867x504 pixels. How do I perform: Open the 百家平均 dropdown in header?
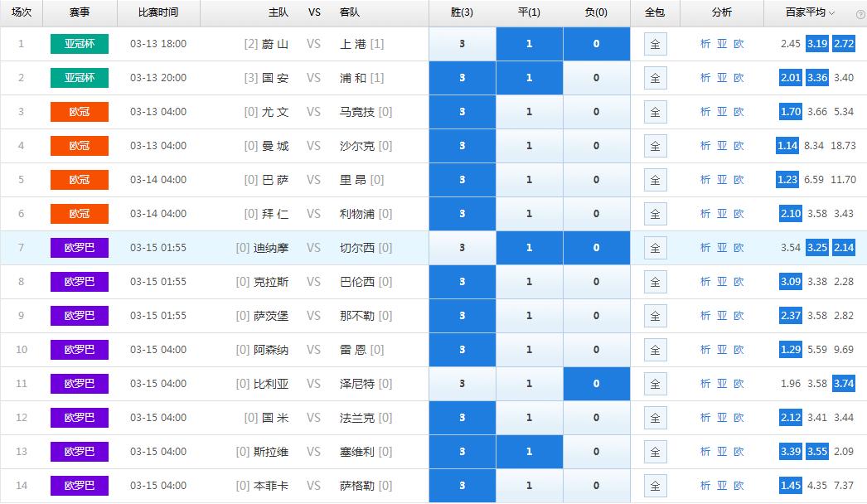(x=811, y=12)
